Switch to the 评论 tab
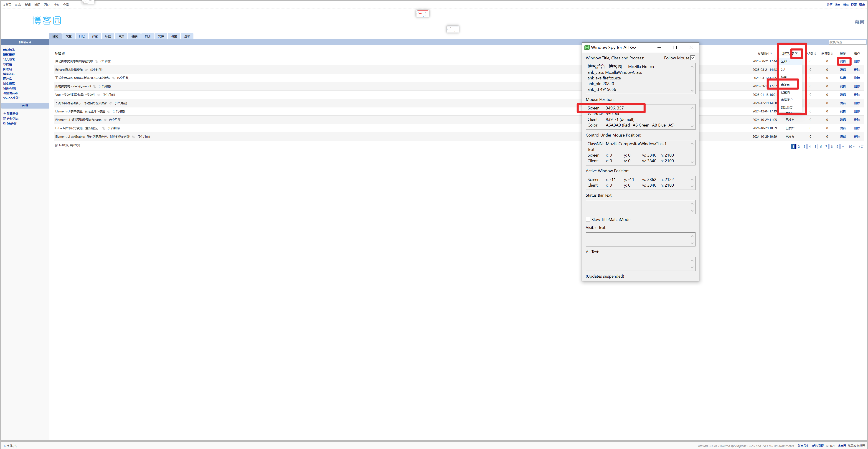The width and height of the screenshot is (868, 449). 95,36
